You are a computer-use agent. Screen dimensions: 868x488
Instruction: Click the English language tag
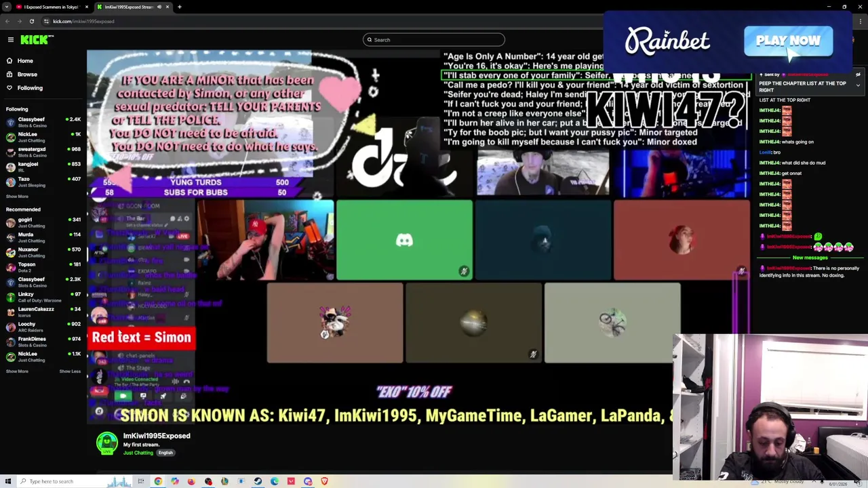click(x=165, y=453)
